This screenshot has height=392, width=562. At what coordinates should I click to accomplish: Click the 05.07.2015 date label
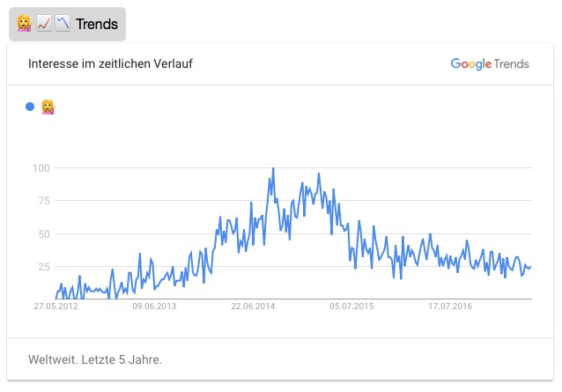click(351, 307)
